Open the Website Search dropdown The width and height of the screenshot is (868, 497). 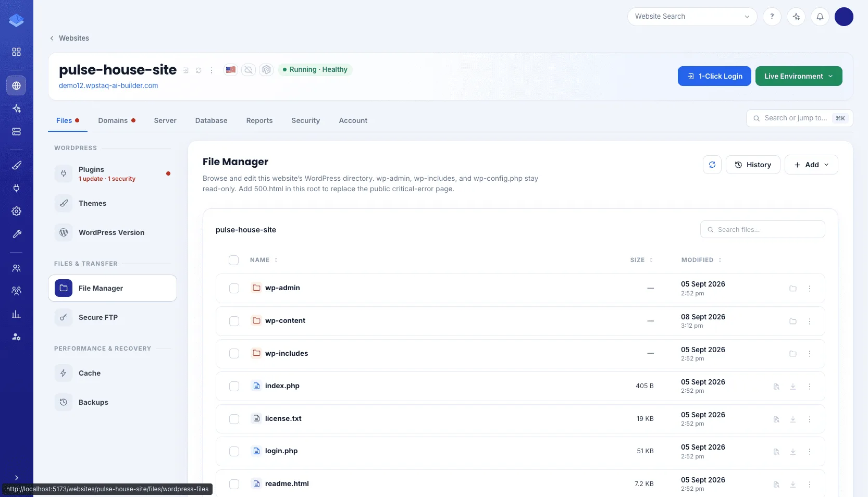(x=692, y=17)
